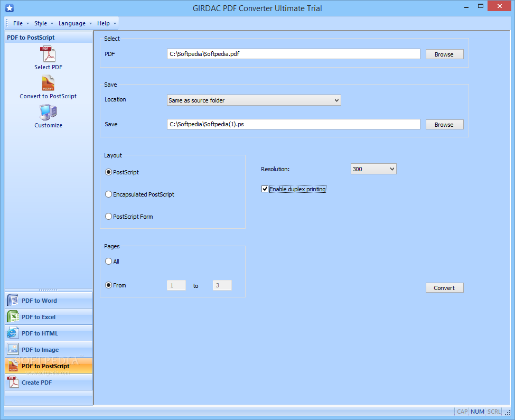Open the Language menu
Image resolution: width=515 pixels, height=420 pixels.
click(x=72, y=23)
